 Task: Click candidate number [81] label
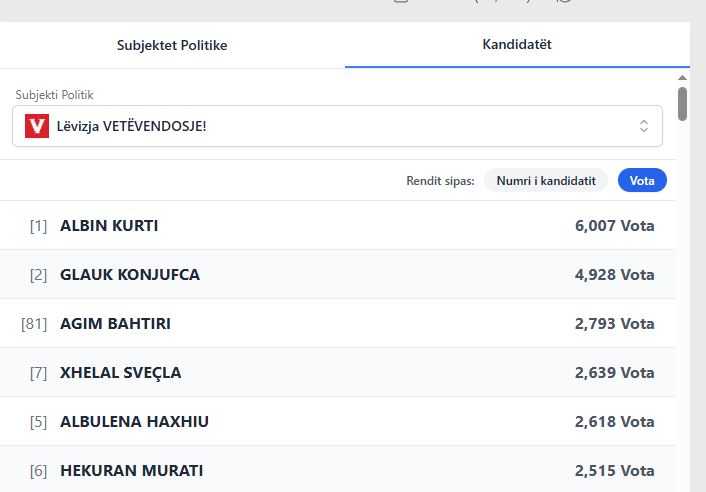click(34, 324)
